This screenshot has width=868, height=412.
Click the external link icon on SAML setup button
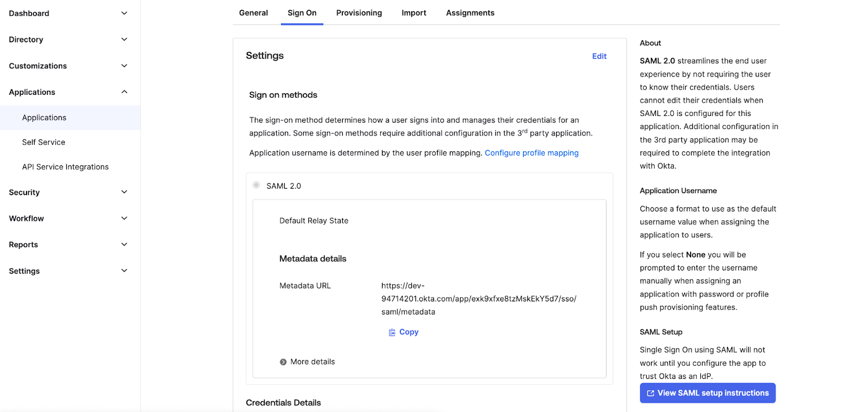[650, 394]
